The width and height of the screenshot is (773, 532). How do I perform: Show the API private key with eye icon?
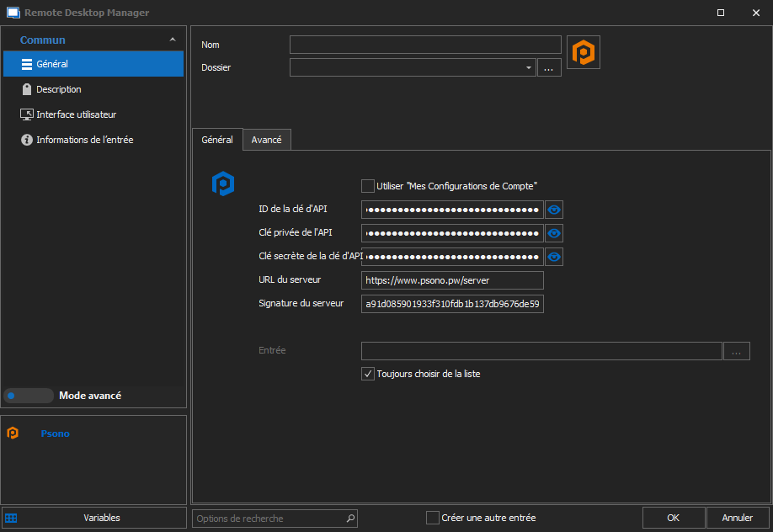[x=554, y=233]
